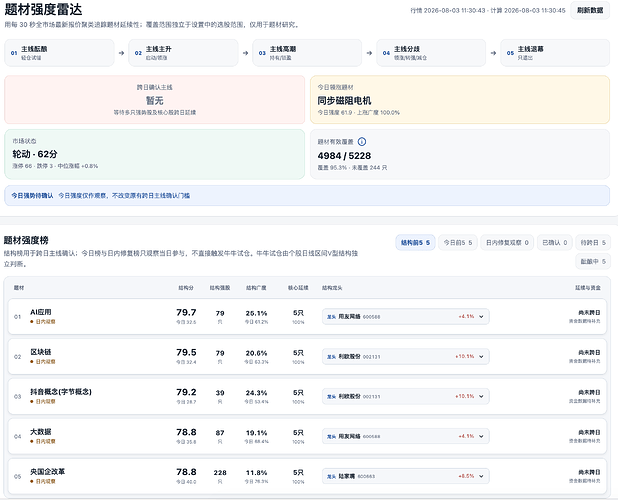
Task: Expand the leader dropdown in the 区块链 row
Action: click(406, 357)
